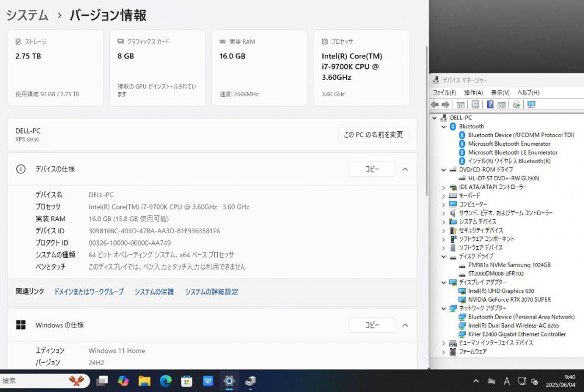Expand the キーボード category arrow

tap(444, 196)
